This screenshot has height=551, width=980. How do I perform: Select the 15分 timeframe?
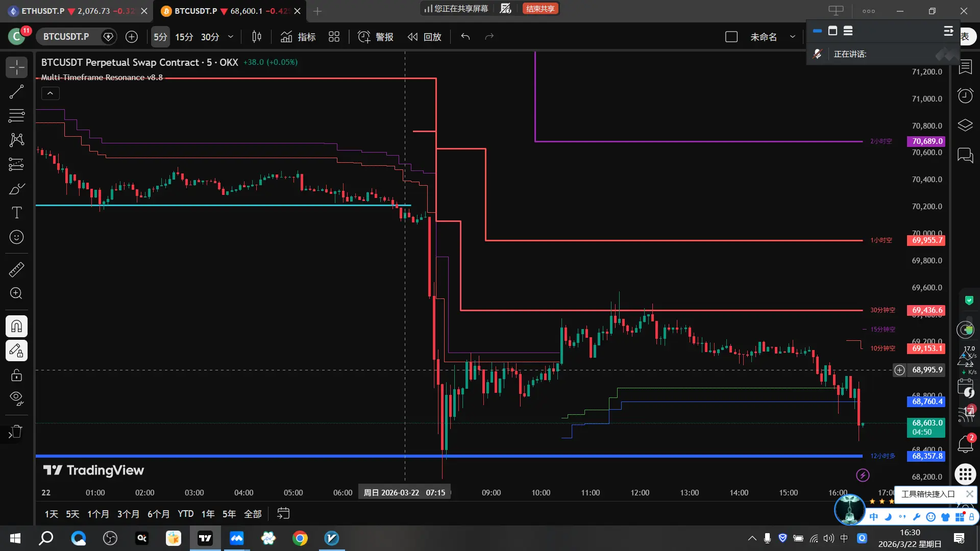tap(184, 37)
